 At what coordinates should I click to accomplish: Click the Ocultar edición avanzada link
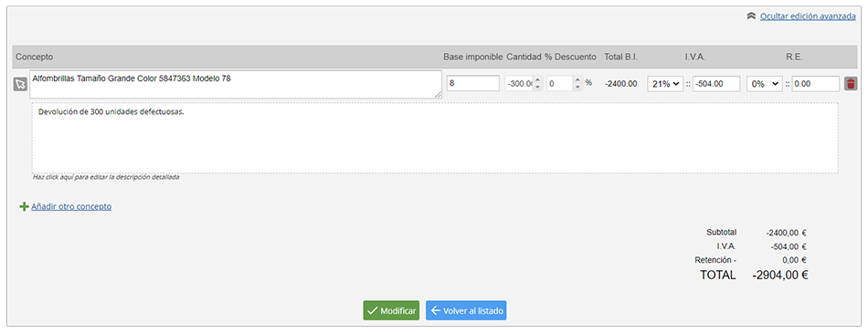(x=809, y=16)
